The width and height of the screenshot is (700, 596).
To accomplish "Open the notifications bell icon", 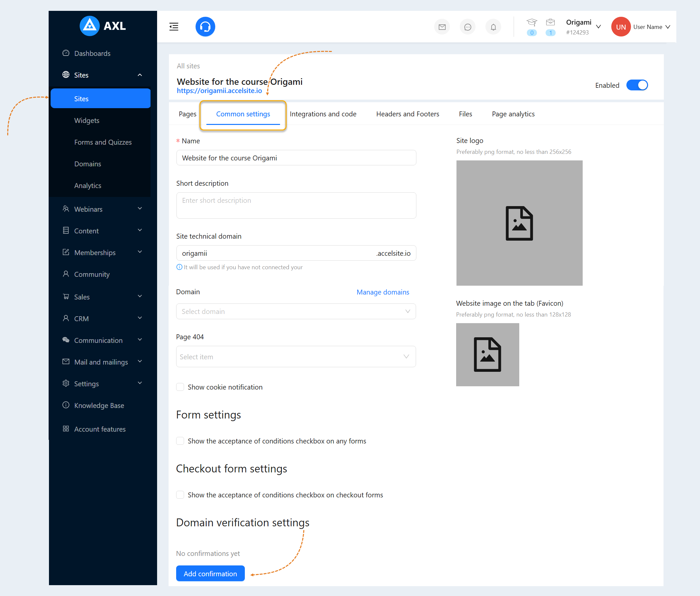I will click(x=493, y=27).
